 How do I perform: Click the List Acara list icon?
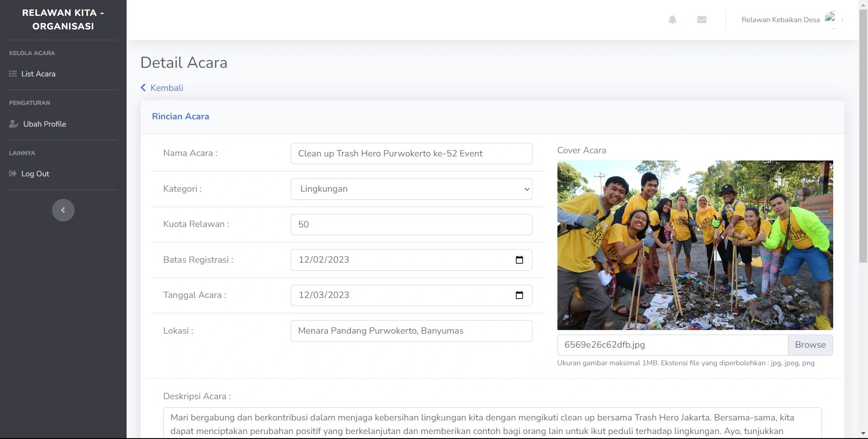[13, 74]
